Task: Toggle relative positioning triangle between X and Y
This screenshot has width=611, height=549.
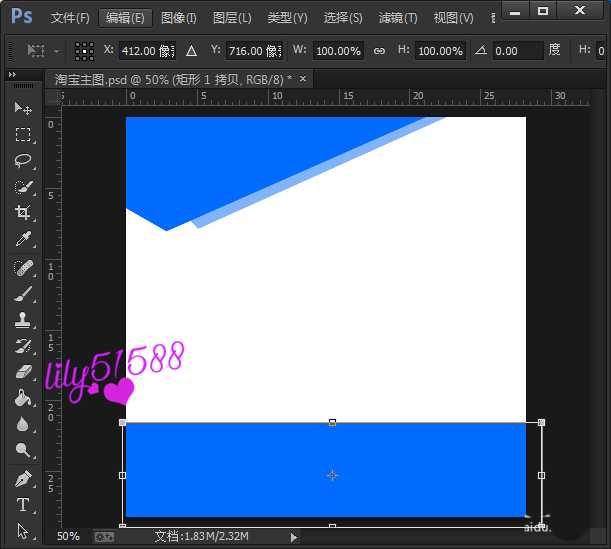Action: pos(191,50)
